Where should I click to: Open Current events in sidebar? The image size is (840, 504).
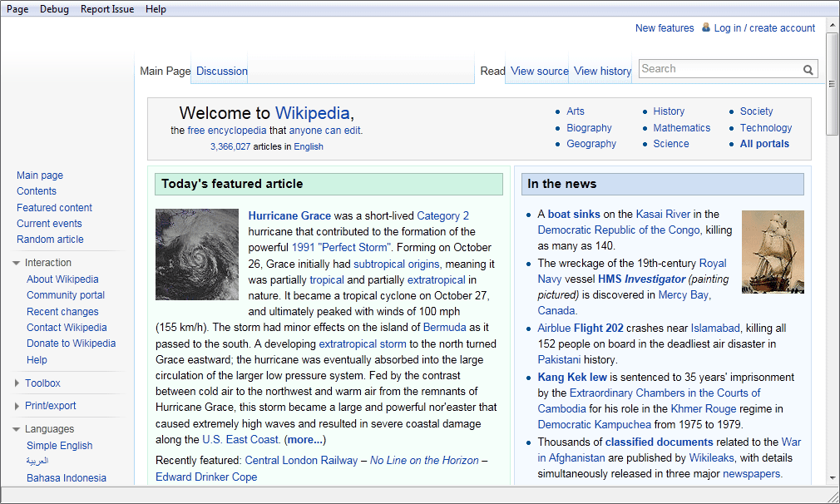tap(49, 224)
